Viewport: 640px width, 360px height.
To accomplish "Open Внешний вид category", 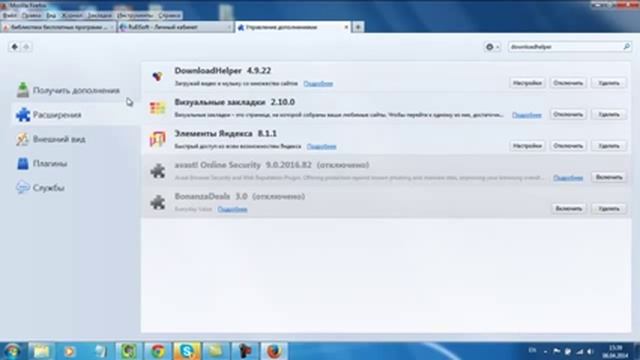I will point(51,139).
